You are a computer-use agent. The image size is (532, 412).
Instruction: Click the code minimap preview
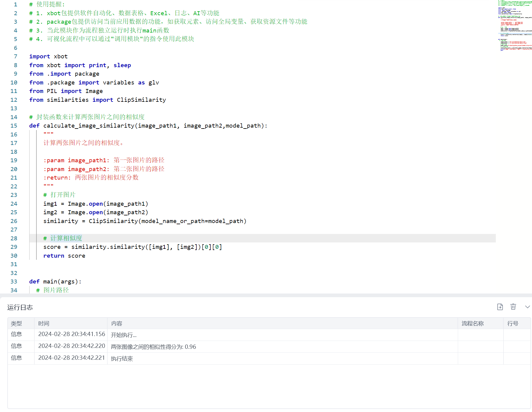[514, 26]
